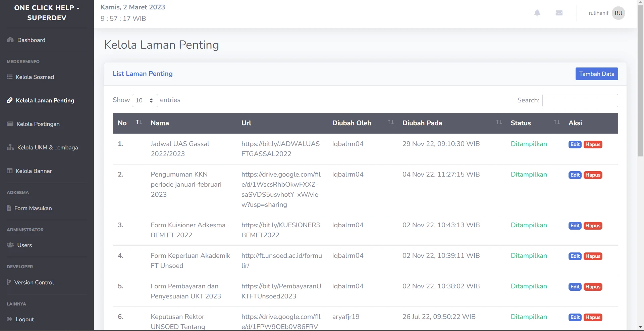
Task: Open the Show entries count dropdown
Action: pos(145,100)
